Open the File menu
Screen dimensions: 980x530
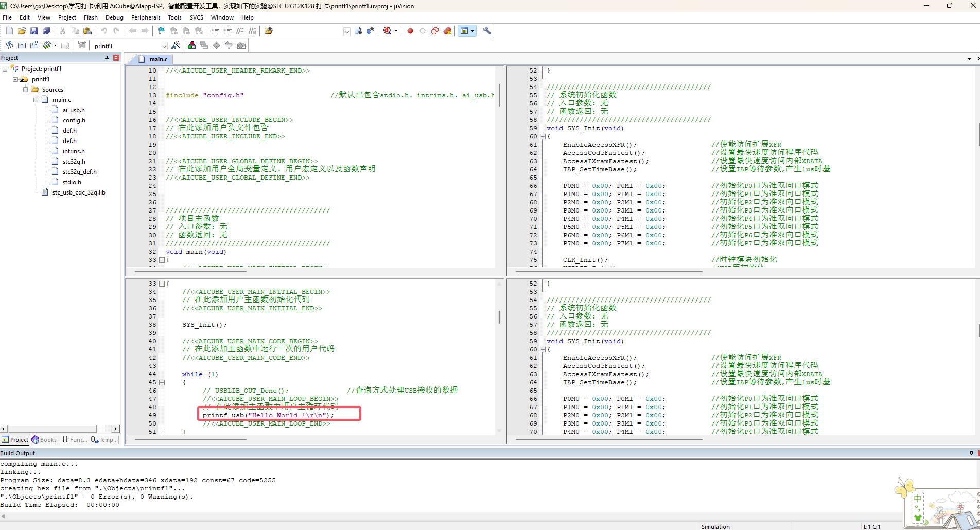[x=7, y=17]
